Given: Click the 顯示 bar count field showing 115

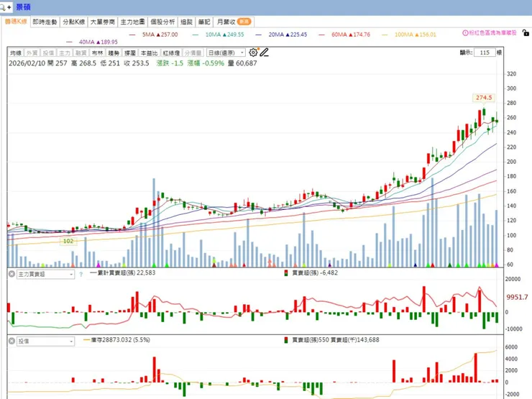Looking at the screenshot, I should (485, 52).
